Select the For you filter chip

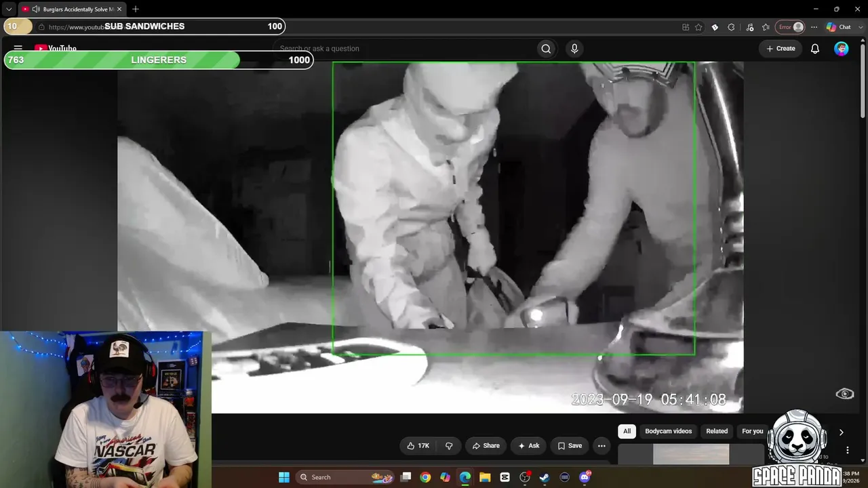tap(752, 431)
